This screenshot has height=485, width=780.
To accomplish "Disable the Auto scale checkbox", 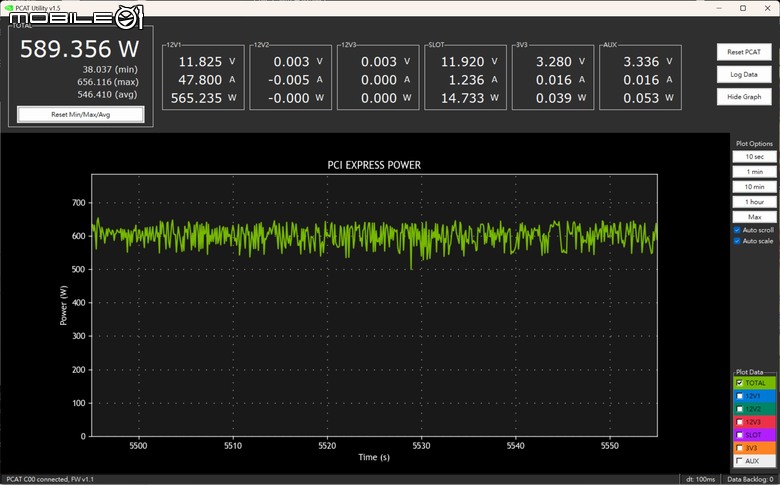I will 737,241.
